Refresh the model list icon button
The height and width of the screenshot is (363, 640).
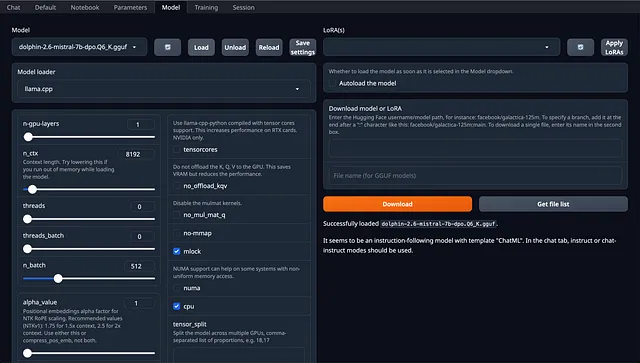(x=167, y=47)
